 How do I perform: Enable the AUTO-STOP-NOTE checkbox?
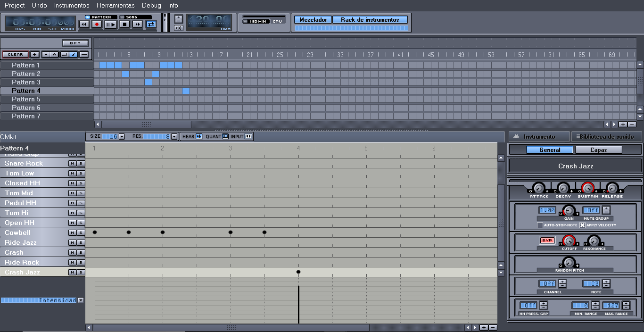540,225
